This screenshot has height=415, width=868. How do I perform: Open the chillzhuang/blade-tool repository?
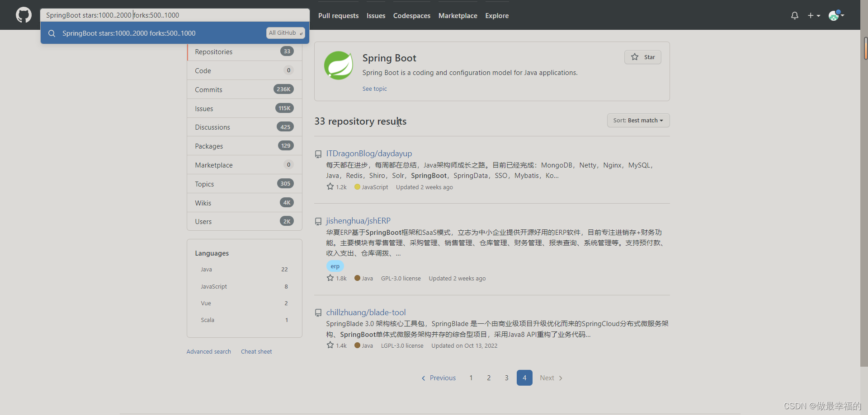(x=366, y=312)
